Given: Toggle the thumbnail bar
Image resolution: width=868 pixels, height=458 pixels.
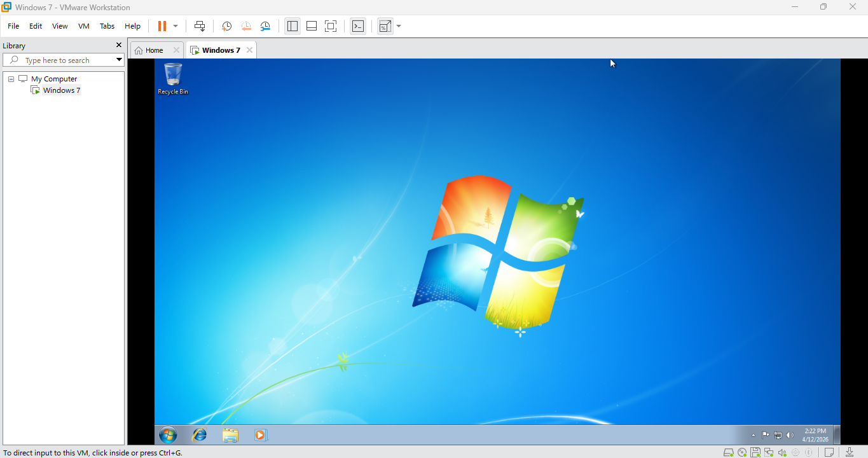Looking at the screenshot, I should click(x=311, y=26).
